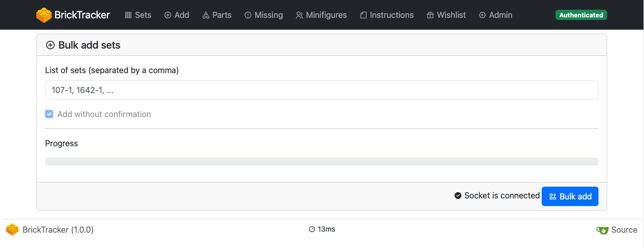This screenshot has width=644, height=248.
Task: Open the Source link in footer
Action: 624,230
